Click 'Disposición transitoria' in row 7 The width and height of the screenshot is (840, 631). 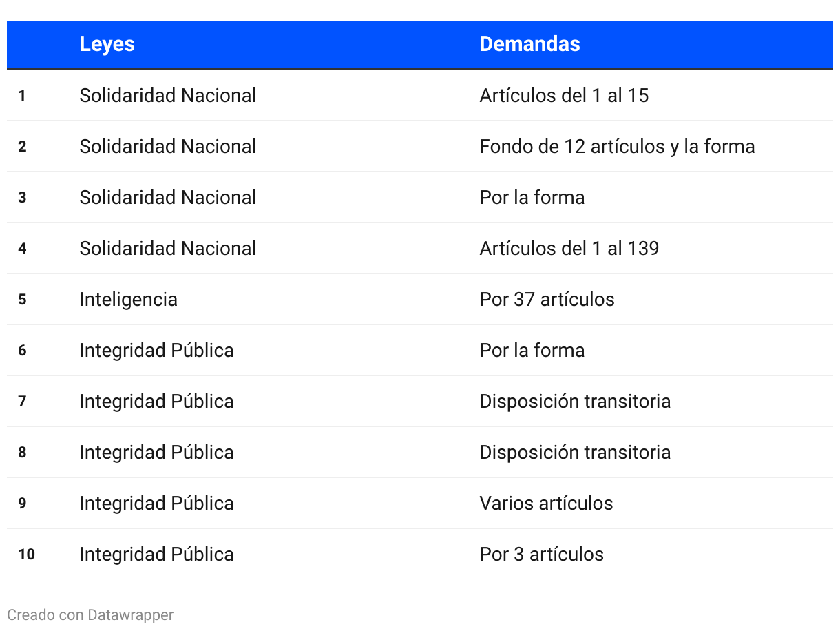[x=575, y=401]
